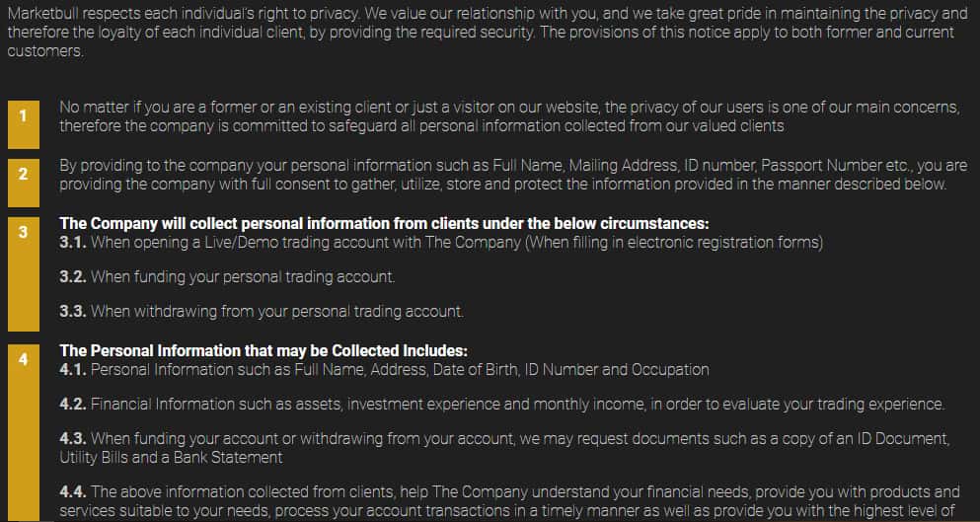Screen dimensions: 980x522
Task: Click the bold '4.2.' clause number
Action: point(73,404)
